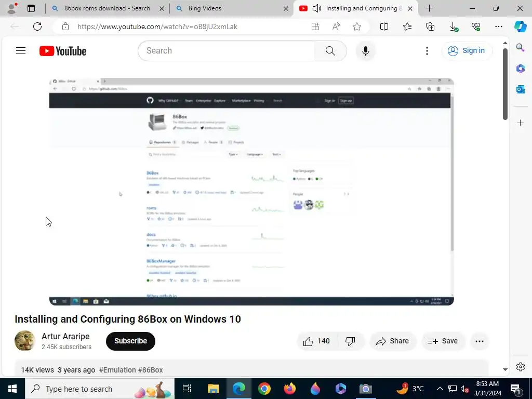The height and width of the screenshot is (399, 532).
Task: Open the #86Box hashtag link
Action: coord(151,370)
